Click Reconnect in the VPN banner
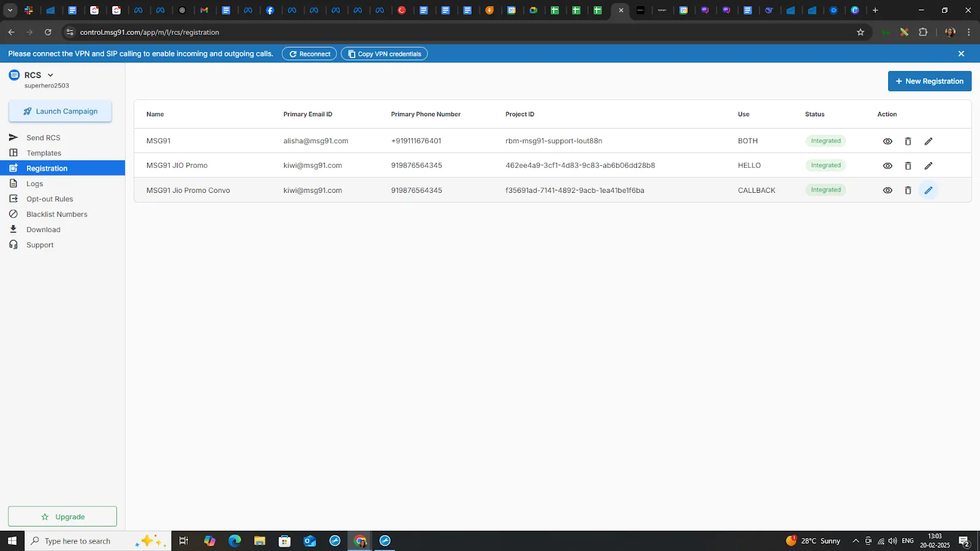The image size is (980, 551). point(309,54)
